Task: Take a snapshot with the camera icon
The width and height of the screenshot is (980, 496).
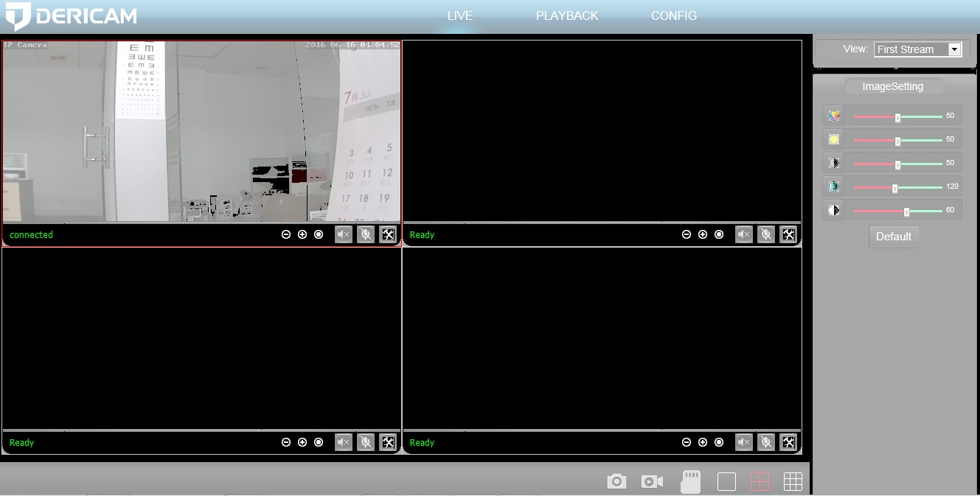Action: click(616, 481)
